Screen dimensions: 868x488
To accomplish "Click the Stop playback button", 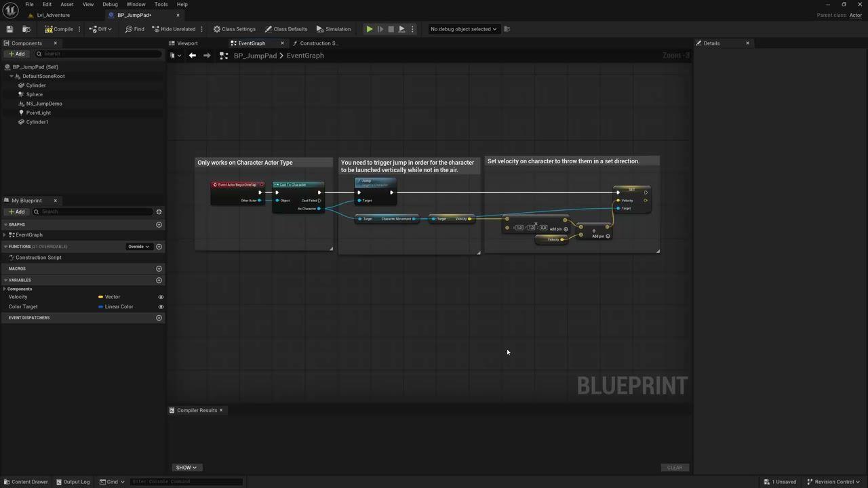I will pos(391,29).
